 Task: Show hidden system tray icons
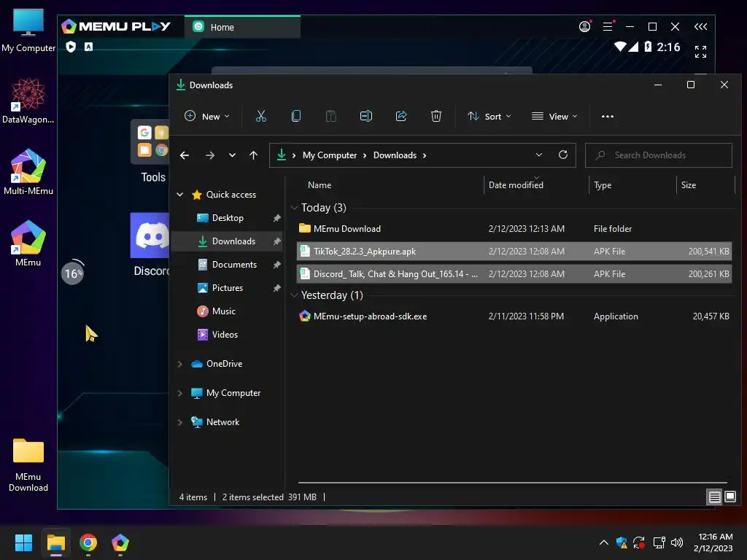click(x=603, y=542)
